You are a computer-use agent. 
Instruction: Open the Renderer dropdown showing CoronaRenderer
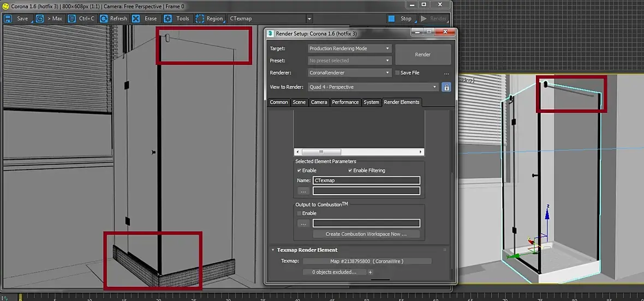pyautogui.click(x=349, y=73)
